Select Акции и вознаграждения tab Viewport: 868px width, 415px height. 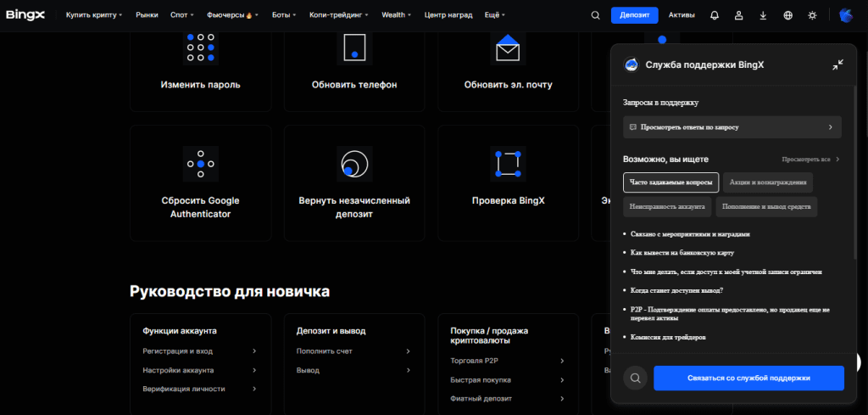click(x=768, y=182)
